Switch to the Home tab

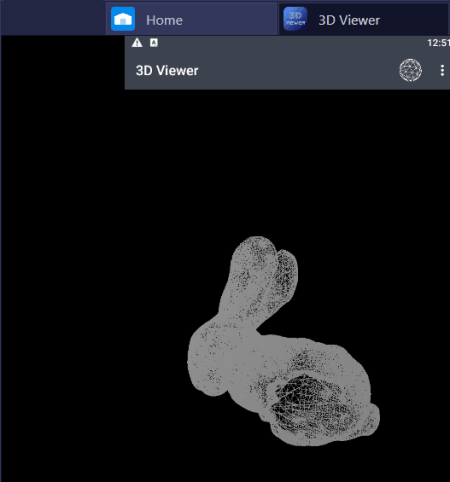192,19
